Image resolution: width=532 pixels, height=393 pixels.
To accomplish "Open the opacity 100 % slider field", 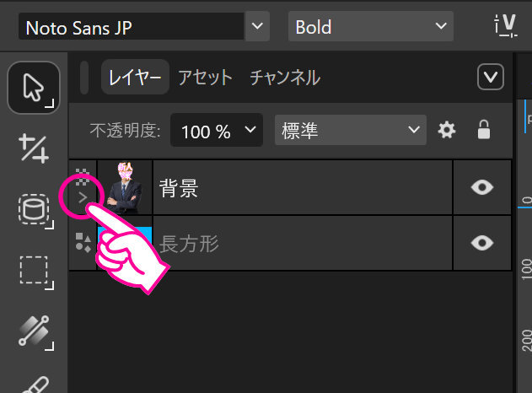I will pos(216,131).
